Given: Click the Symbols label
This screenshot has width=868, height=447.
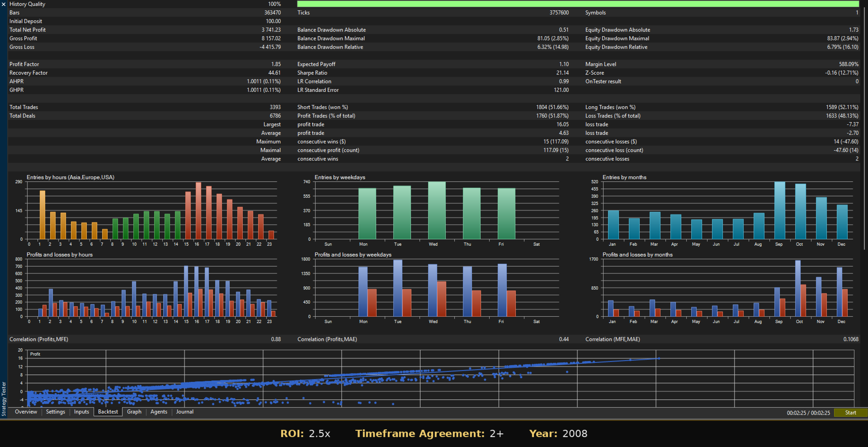Looking at the screenshot, I should [595, 13].
